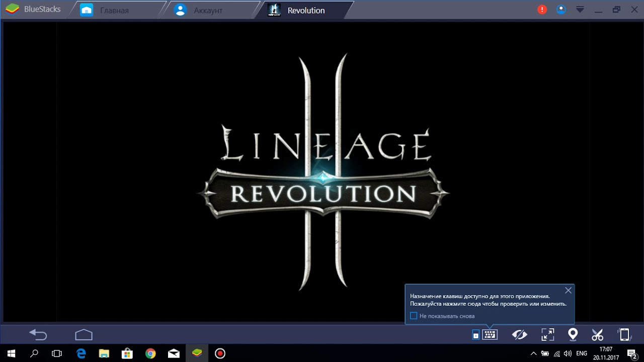Click the red recording app taskbar icon
644x362 pixels.
coord(220,353)
